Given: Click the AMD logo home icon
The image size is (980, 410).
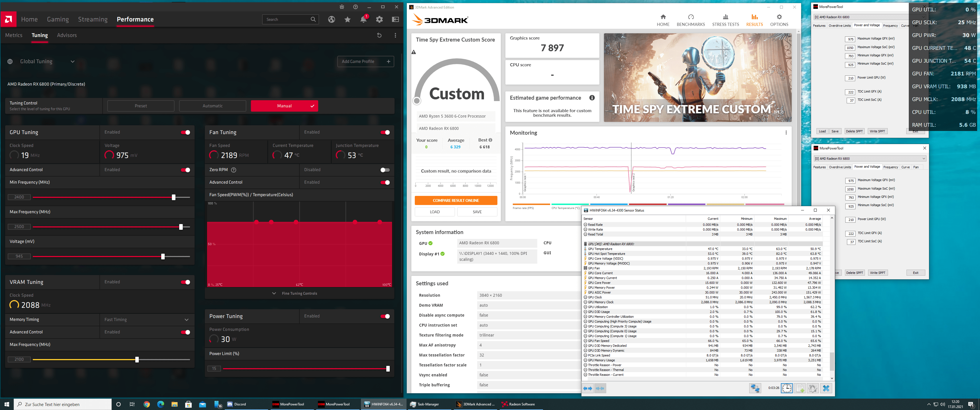Looking at the screenshot, I should tap(8, 19).
